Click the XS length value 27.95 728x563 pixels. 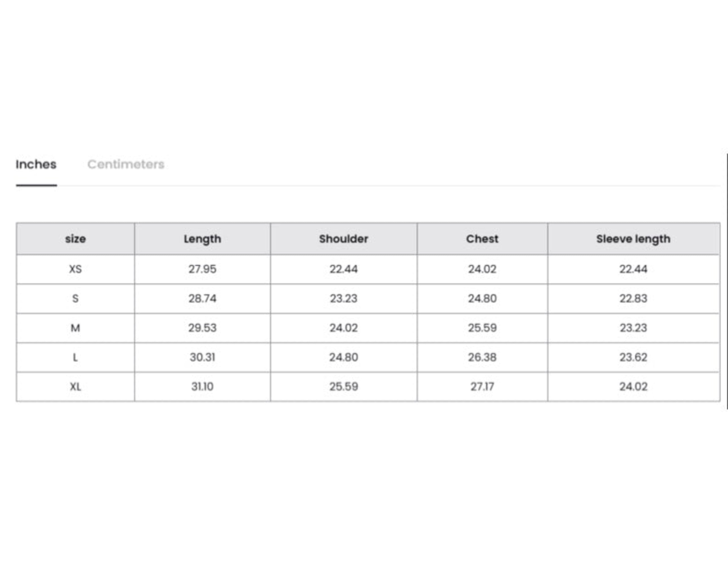[202, 269]
